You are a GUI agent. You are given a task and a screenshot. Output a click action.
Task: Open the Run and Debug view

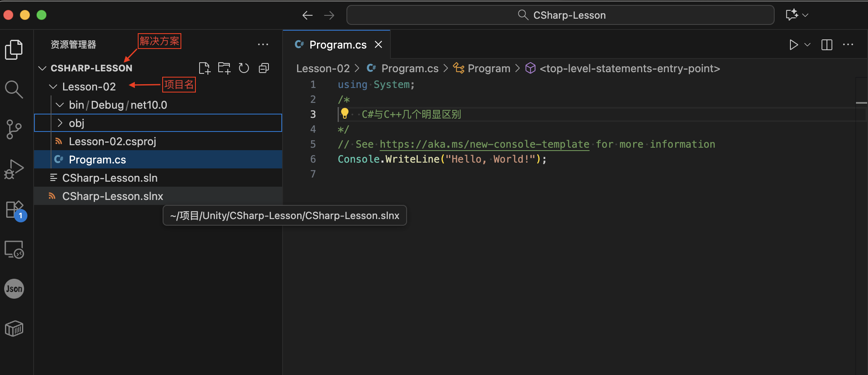click(x=14, y=169)
